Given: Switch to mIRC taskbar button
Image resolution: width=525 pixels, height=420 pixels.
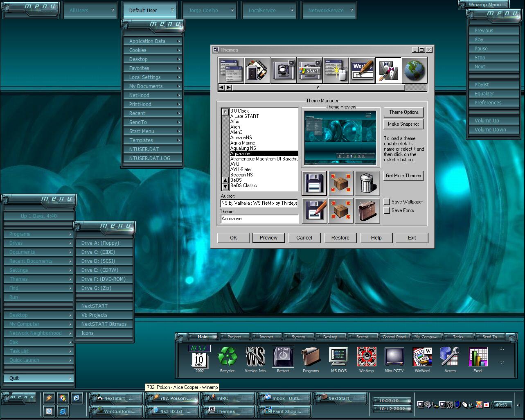Looking at the screenshot, I should [x=228, y=398].
